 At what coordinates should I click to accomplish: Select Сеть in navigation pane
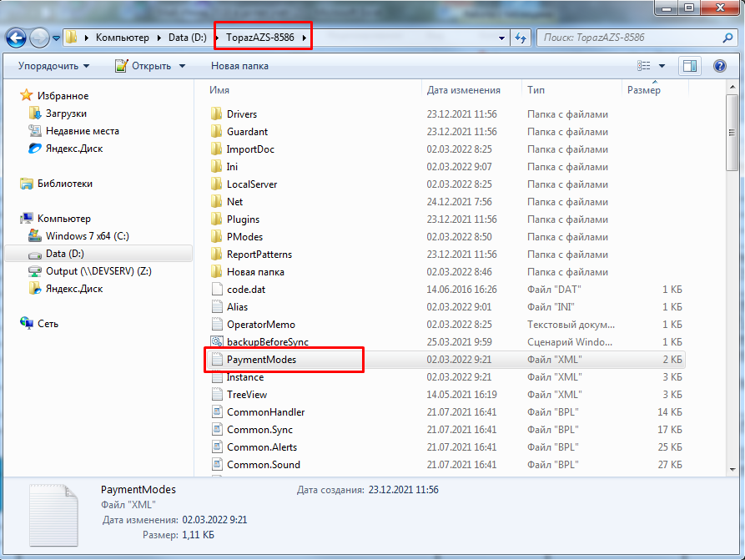48,324
